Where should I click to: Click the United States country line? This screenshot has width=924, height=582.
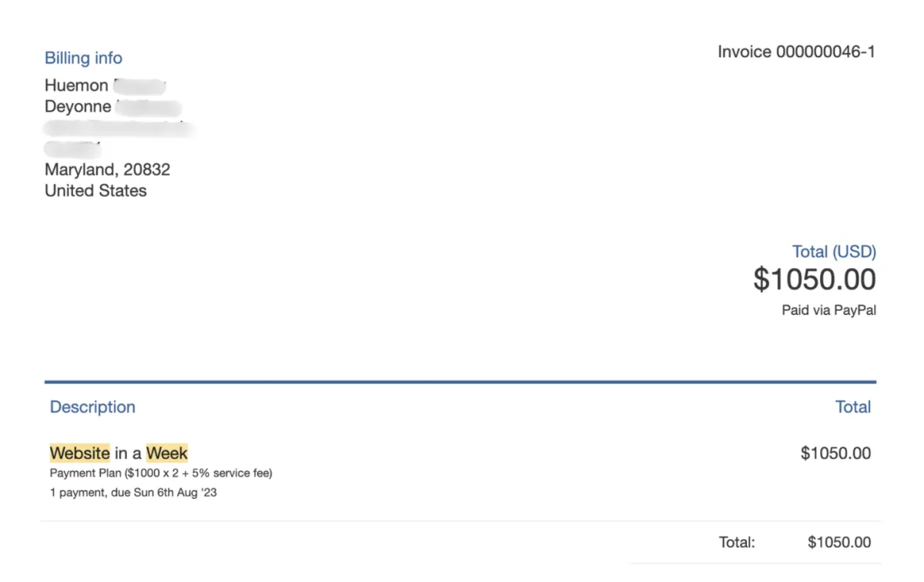click(95, 191)
